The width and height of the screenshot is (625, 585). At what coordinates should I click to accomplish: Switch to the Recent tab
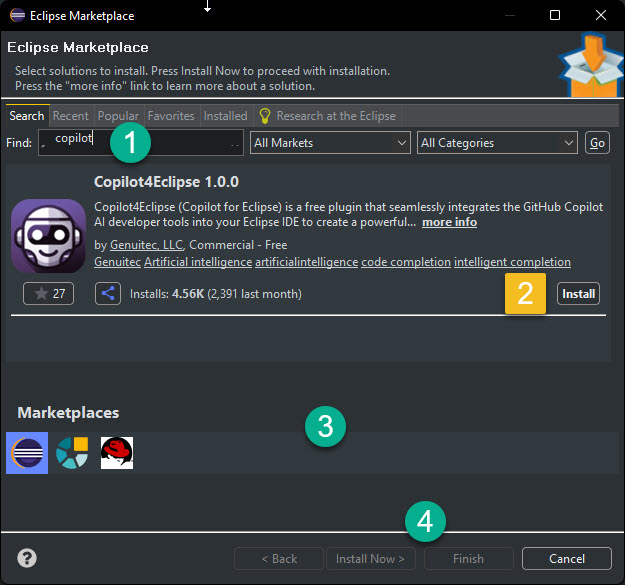71,116
